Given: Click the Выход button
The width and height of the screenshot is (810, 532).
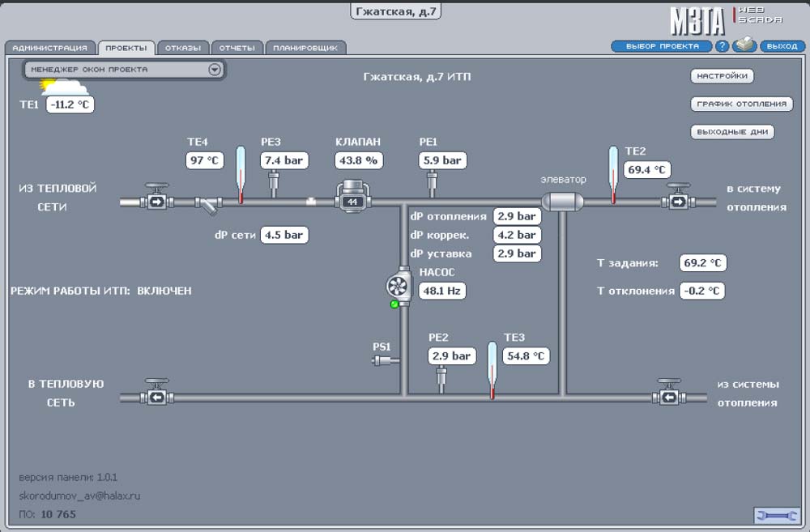Looking at the screenshot, I should (782, 46).
